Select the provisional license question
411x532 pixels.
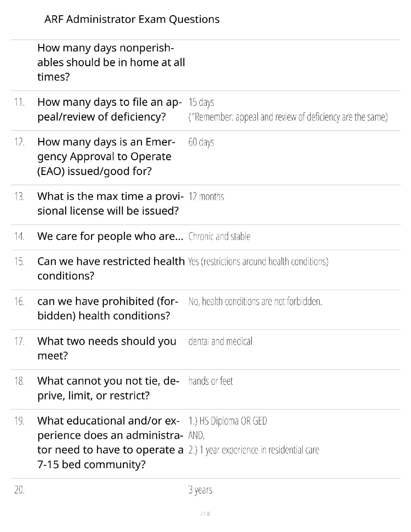[110, 204]
